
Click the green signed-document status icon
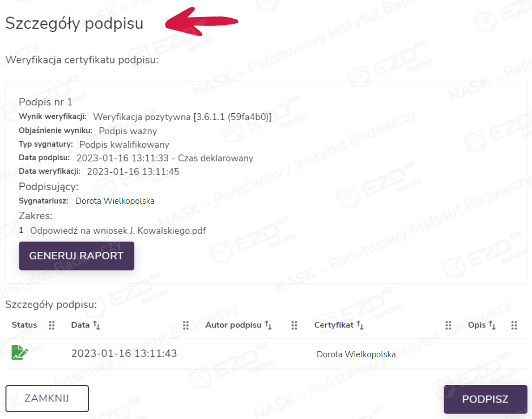click(20, 353)
